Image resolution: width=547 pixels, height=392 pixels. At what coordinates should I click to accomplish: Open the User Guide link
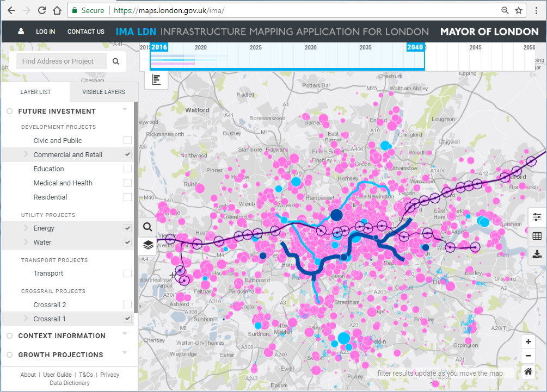[57, 375]
